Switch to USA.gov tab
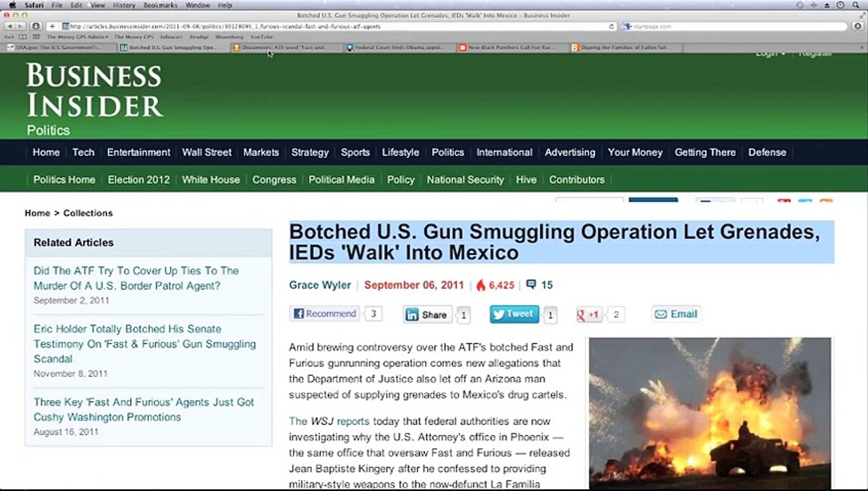This screenshot has width=868, height=491. [x=59, y=48]
